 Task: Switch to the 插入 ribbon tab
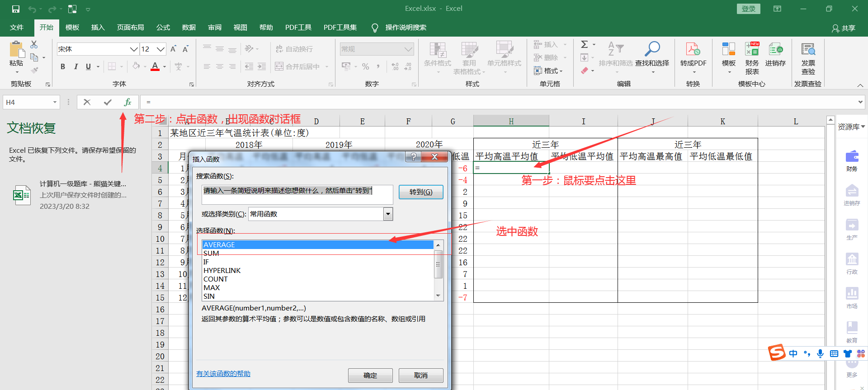[98, 28]
